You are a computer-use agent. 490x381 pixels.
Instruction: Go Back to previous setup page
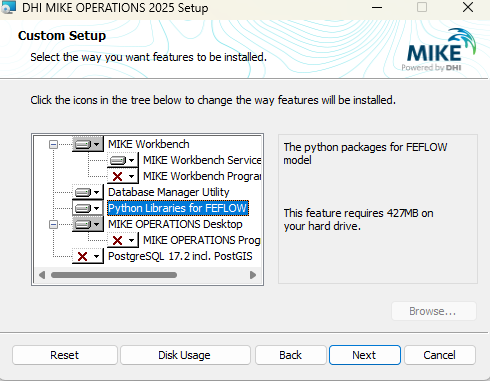pyautogui.click(x=291, y=355)
